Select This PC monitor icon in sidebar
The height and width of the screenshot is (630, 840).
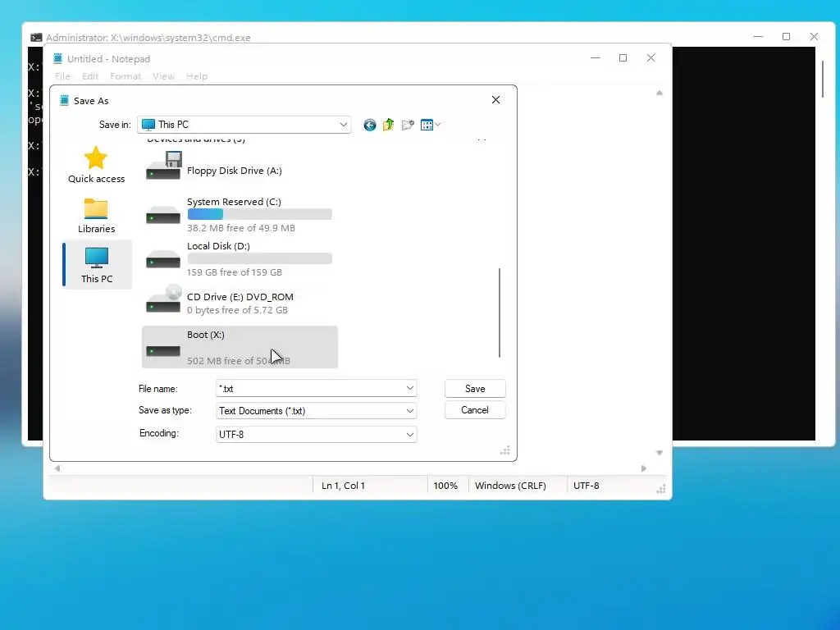click(x=97, y=258)
